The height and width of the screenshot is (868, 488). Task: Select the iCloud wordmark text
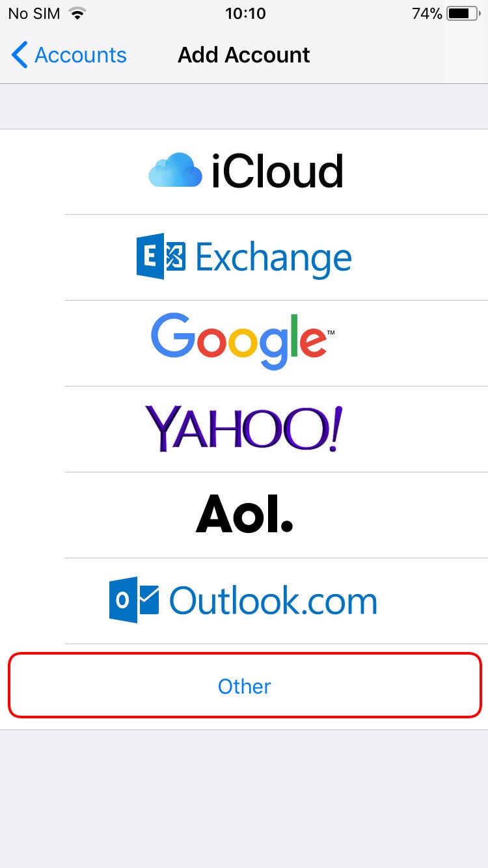click(277, 172)
